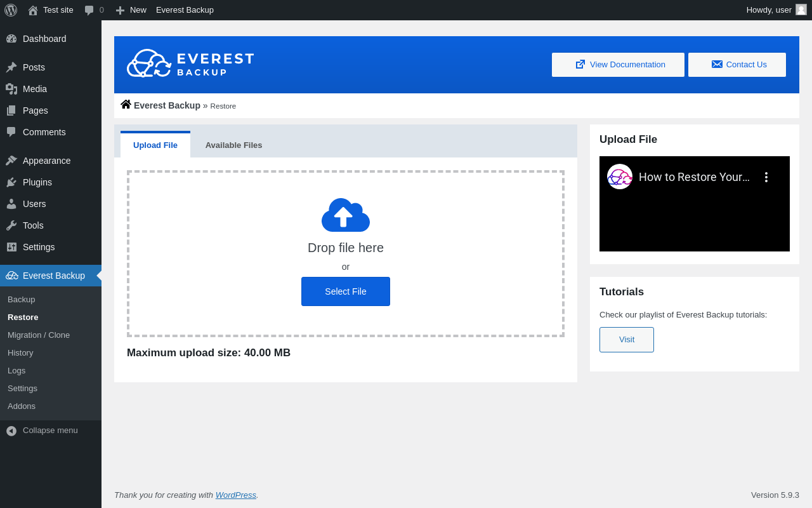This screenshot has width=812, height=508.
Task: Click the Version 5.9.3 footer text
Action: coord(775,495)
